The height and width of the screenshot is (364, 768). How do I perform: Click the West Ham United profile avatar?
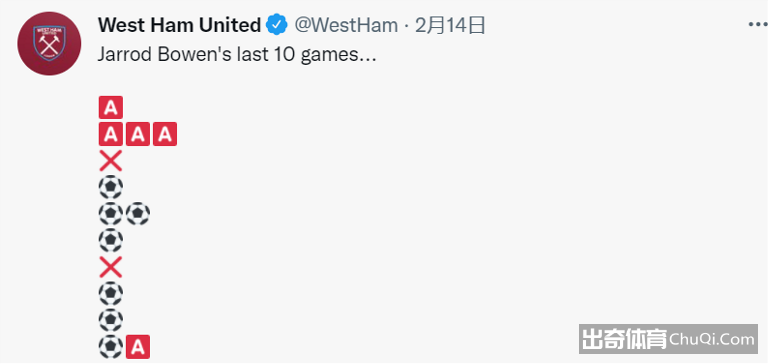click(x=49, y=44)
